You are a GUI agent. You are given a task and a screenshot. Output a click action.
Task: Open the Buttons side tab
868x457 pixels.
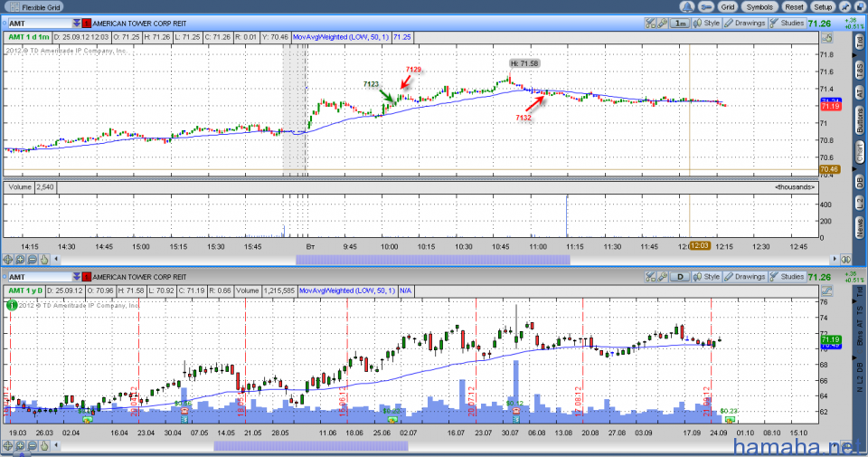point(860,120)
